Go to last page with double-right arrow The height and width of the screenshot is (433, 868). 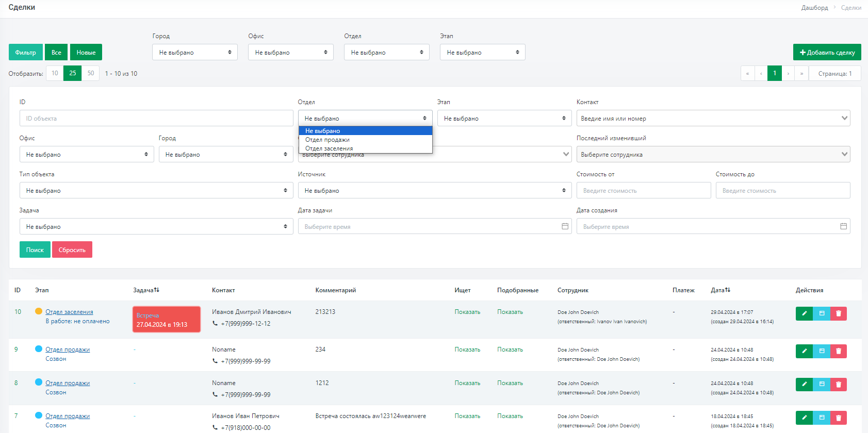click(801, 73)
